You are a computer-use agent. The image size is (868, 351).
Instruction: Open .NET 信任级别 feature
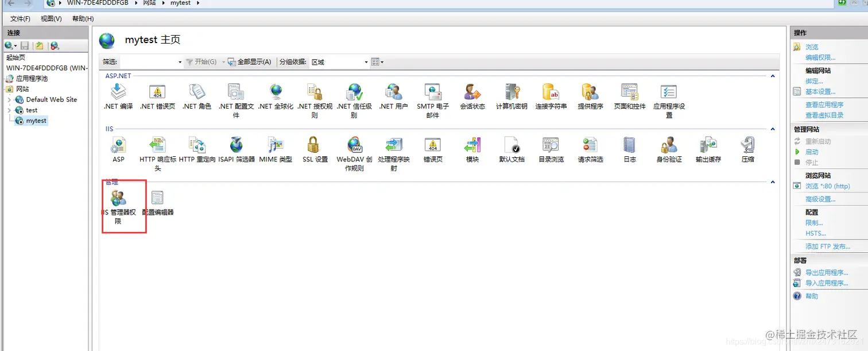(354, 101)
